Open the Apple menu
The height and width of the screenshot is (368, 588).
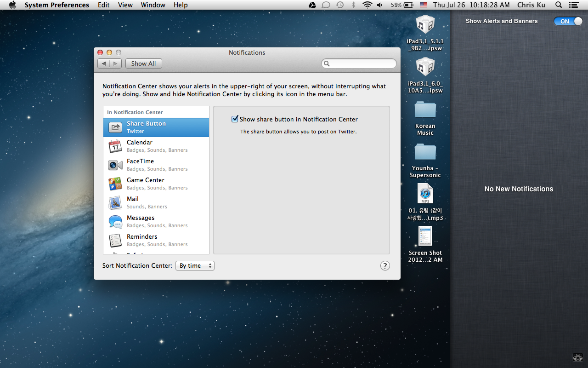pos(12,5)
